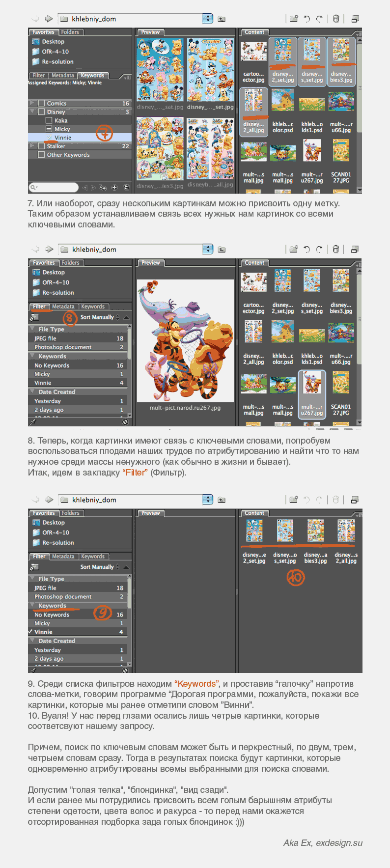The width and height of the screenshot is (390, 868).
Task: Click keyword search field in top window
Action: click(54, 187)
